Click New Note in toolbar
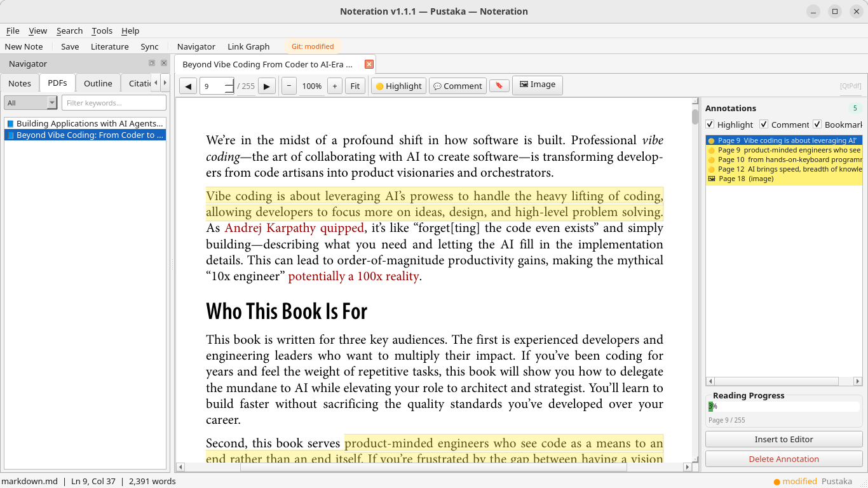 coord(24,46)
